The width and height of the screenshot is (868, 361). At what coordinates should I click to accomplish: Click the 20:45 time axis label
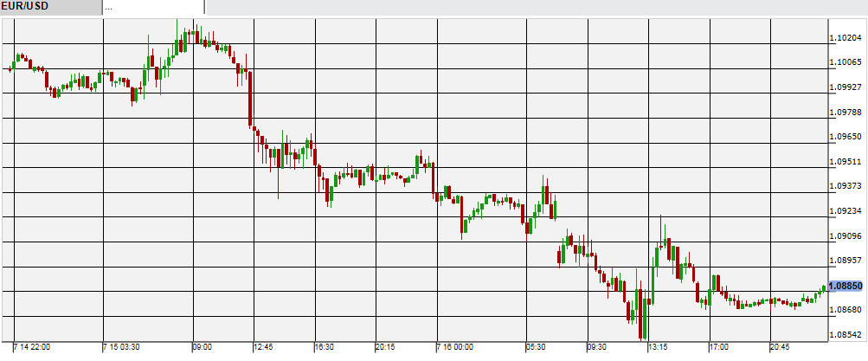click(x=781, y=347)
